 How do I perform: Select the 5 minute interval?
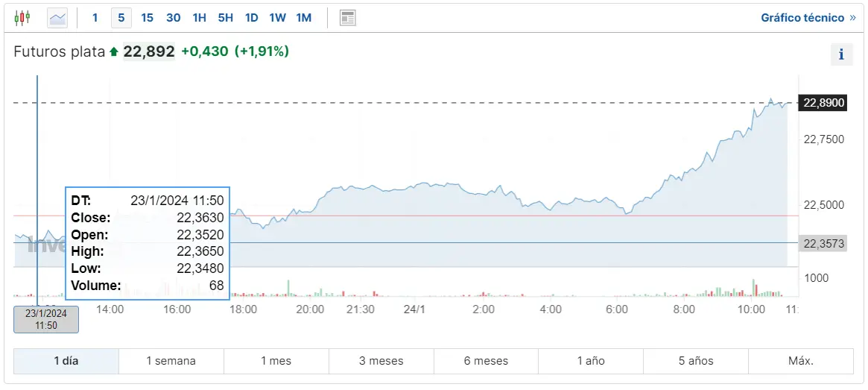click(121, 17)
